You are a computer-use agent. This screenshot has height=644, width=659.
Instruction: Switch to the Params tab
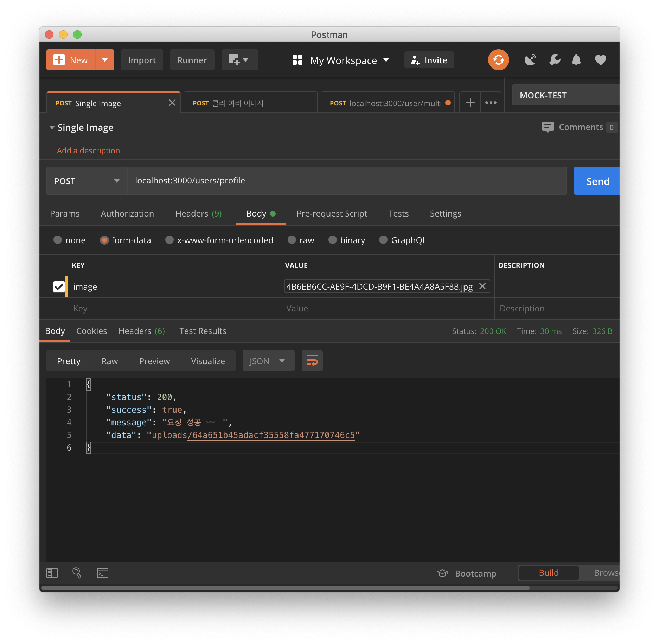(x=65, y=213)
